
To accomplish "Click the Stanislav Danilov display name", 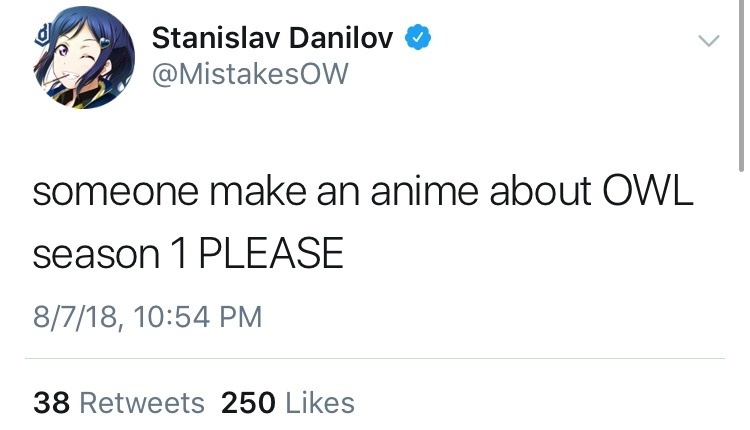I will pyautogui.click(x=272, y=39).
